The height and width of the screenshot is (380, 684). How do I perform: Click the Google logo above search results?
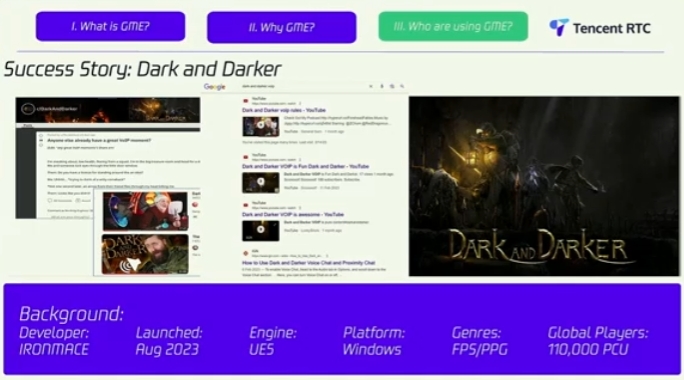(x=215, y=87)
